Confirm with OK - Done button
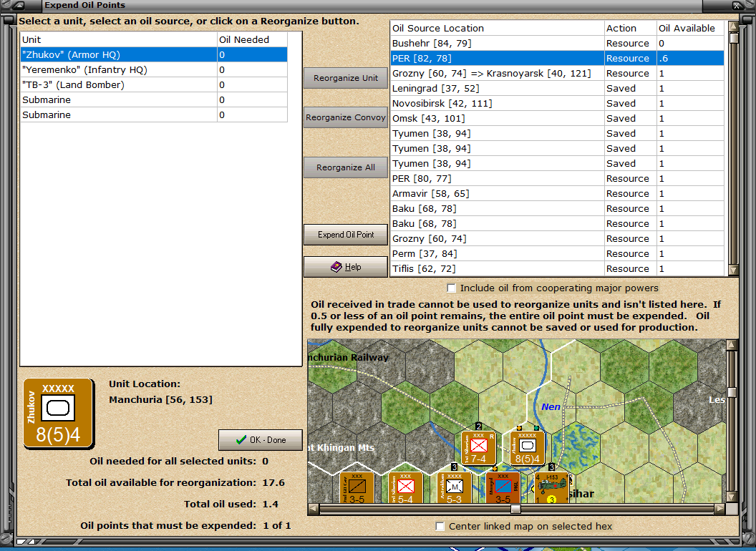This screenshot has width=756, height=551. 261,439
